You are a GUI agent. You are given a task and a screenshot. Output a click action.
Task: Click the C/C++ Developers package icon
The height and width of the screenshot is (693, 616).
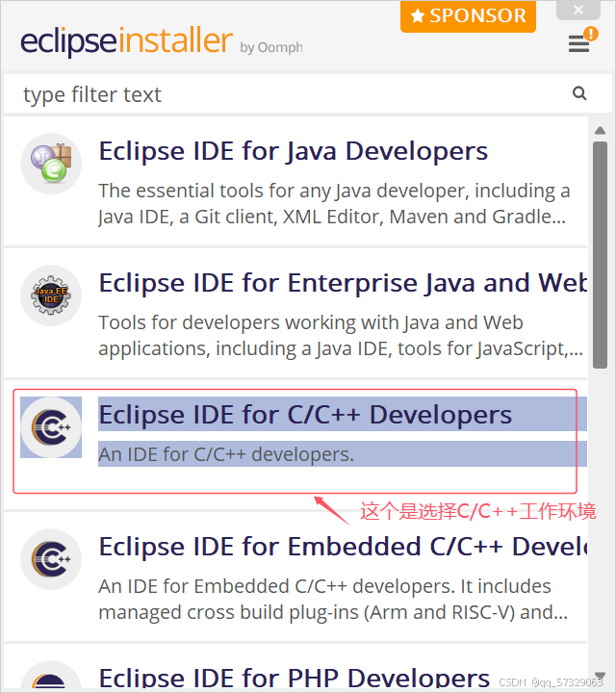(x=51, y=427)
